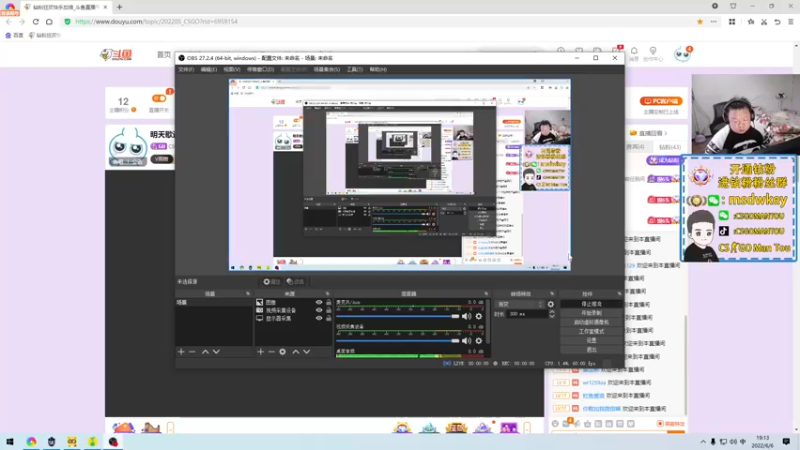
Task: Click the Studio Mode button
Action: pos(591,332)
